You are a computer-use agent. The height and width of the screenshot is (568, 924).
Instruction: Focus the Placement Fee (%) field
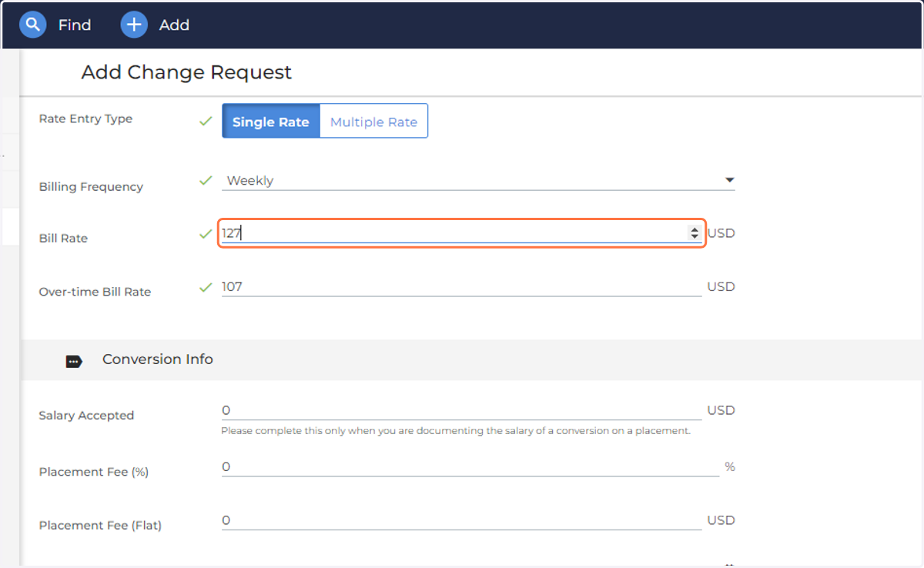point(470,466)
